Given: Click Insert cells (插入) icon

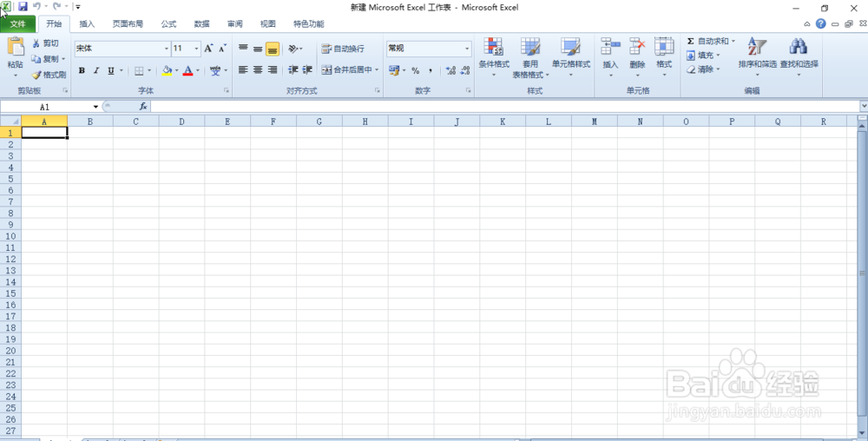Looking at the screenshot, I should (610, 47).
